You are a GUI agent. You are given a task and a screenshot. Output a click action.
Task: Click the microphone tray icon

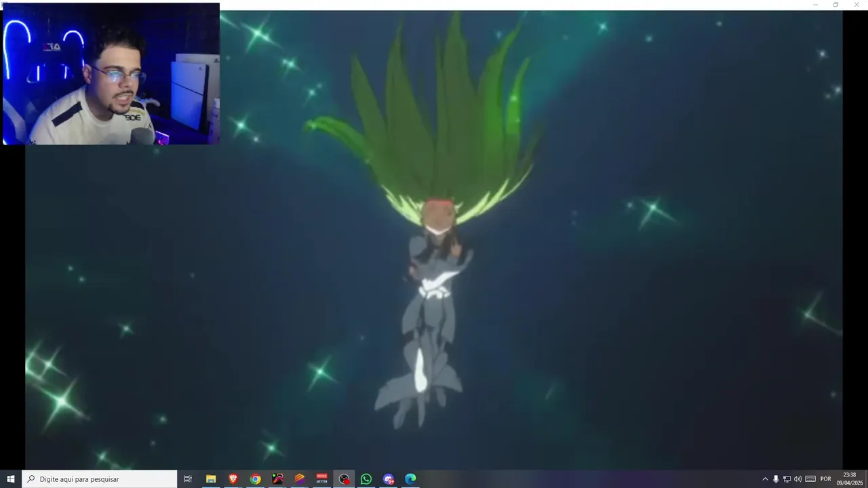coord(776,479)
